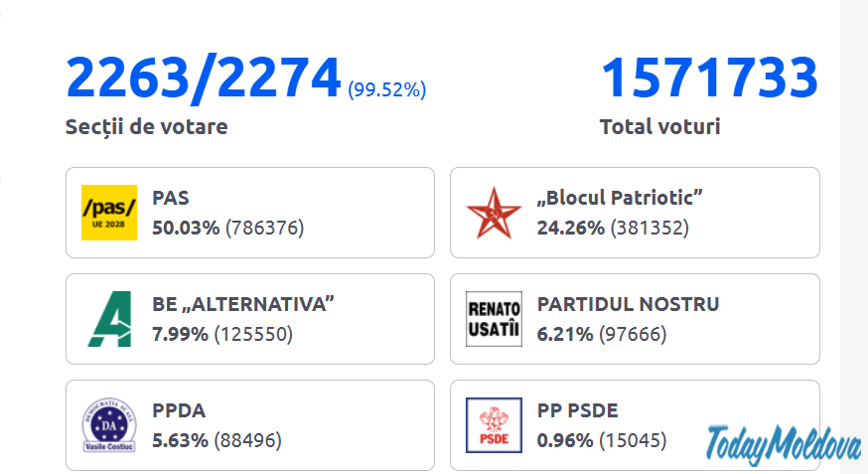Screen dimensions: 868x474
Task: Click the Secții de votare label
Action: (146, 127)
